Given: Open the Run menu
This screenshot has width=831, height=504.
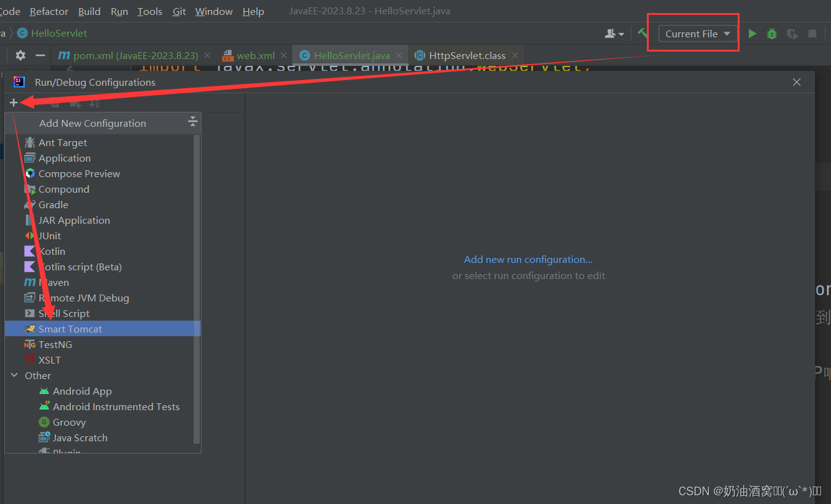Looking at the screenshot, I should click(x=119, y=11).
